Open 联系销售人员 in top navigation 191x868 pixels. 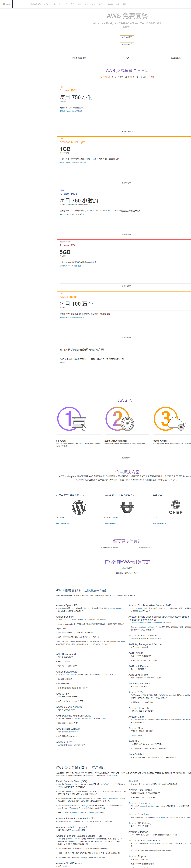pos(36,4)
